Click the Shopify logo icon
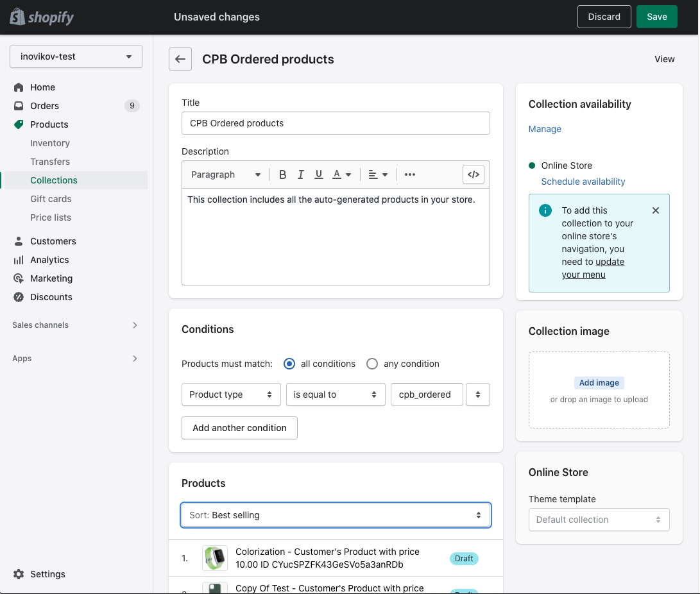 (17, 17)
